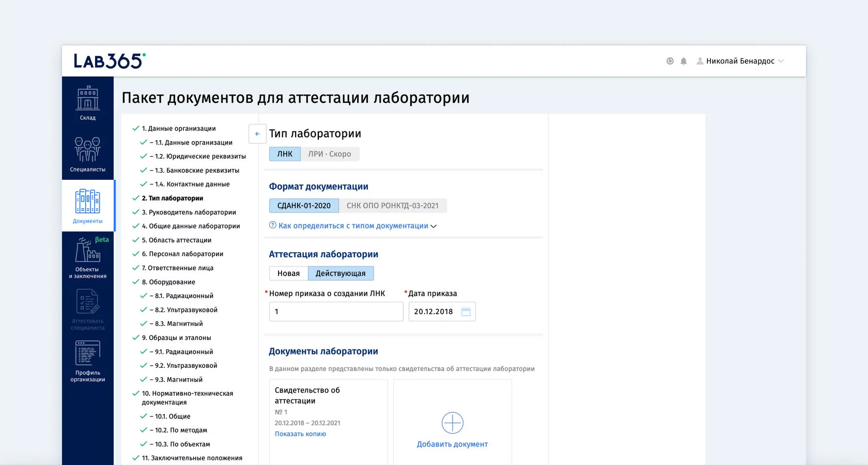
Task: Open 9.3. Магнитный samples
Action: (176, 380)
